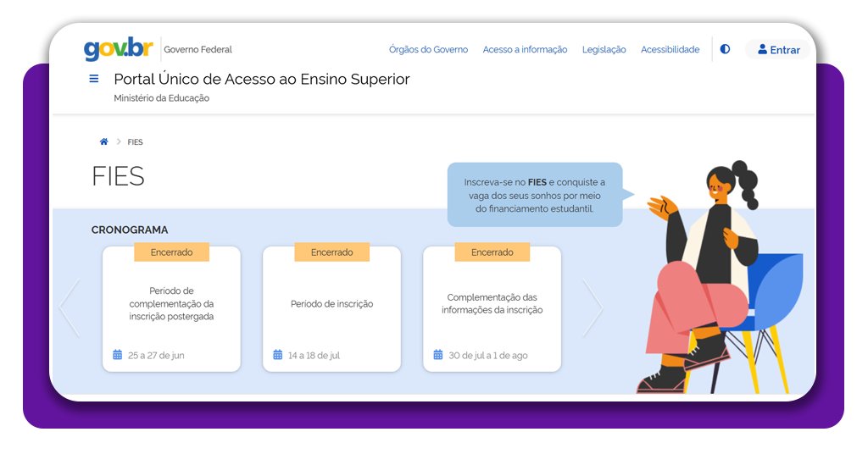
Task: Open the Acessibilidade link
Action: [670, 50]
